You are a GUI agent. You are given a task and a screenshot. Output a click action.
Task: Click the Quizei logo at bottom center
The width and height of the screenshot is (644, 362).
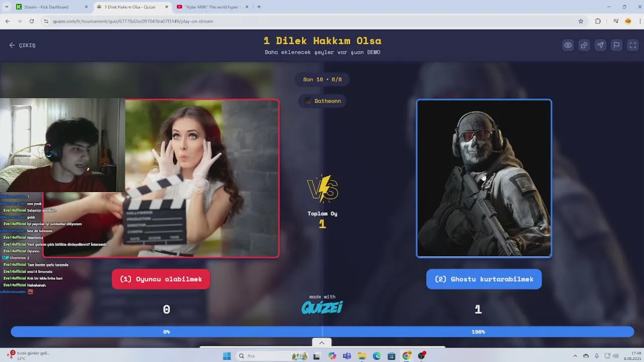pyautogui.click(x=322, y=307)
